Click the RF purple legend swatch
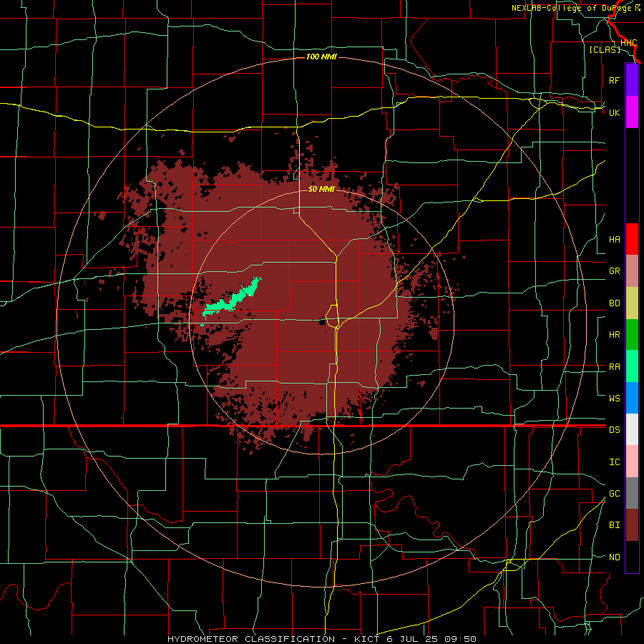Image resolution: width=644 pixels, height=644 pixels. (x=632, y=80)
